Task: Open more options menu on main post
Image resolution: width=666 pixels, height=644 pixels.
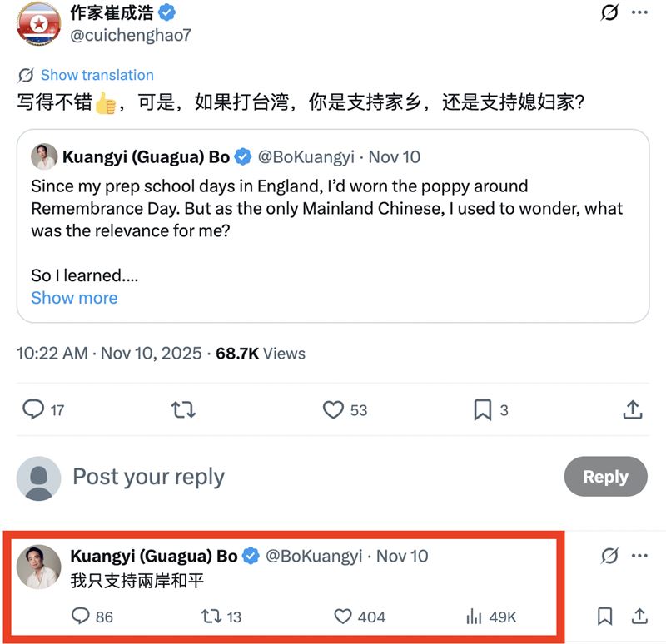Action: (x=639, y=12)
